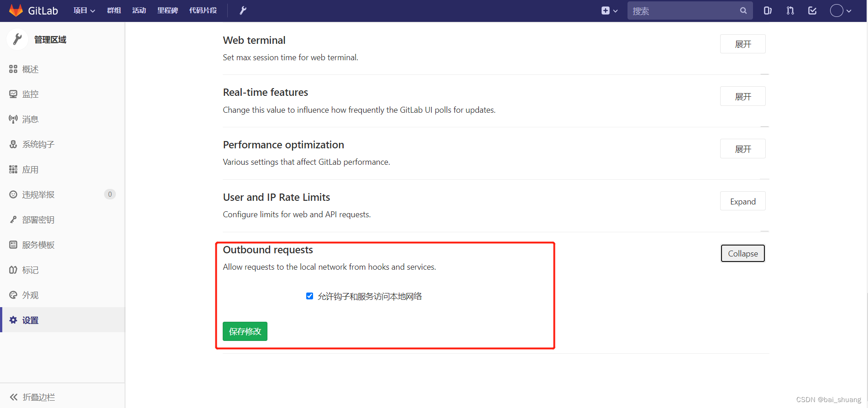Click the 折叠边栏 double chevron icon

coord(14,397)
